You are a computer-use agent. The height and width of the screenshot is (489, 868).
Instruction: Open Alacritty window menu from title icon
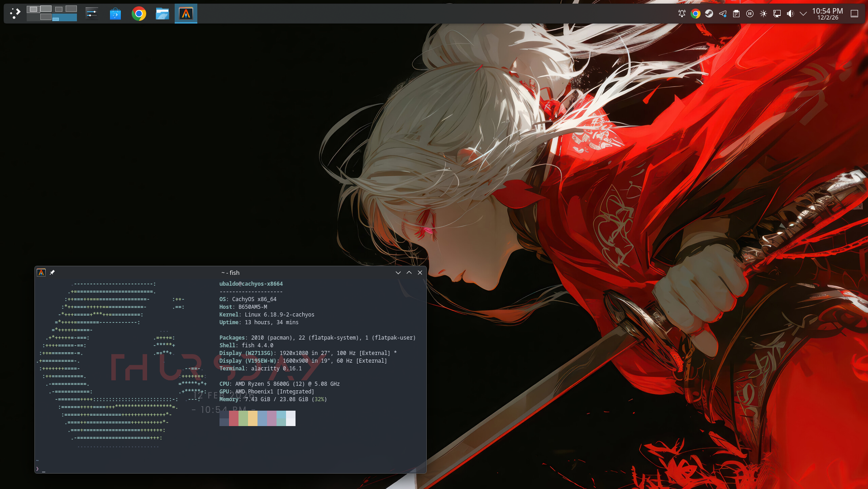point(41,273)
